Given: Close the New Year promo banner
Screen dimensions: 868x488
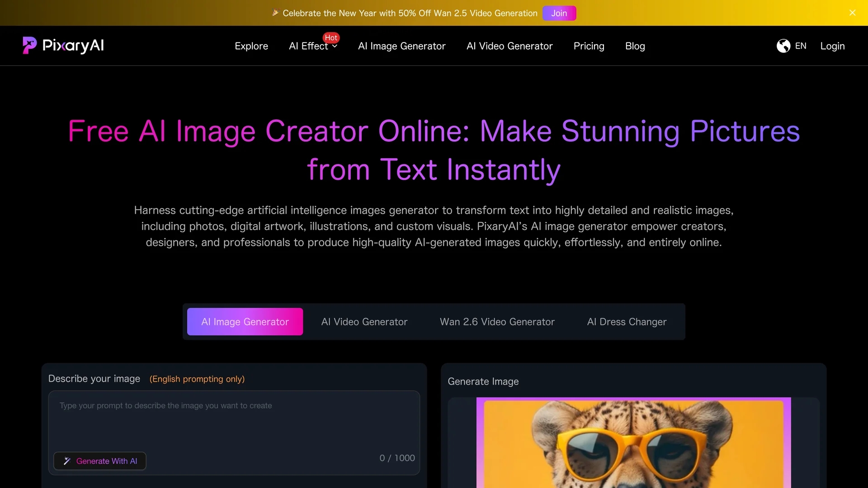Looking at the screenshot, I should point(852,13).
